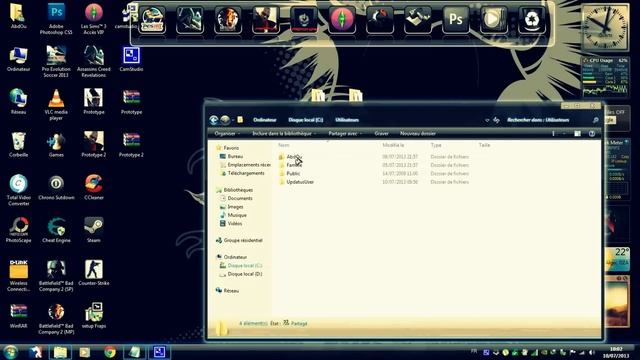The height and width of the screenshot is (360, 640).
Task: Open Inclure dans la bibliothèque dropdown
Action: point(284,133)
